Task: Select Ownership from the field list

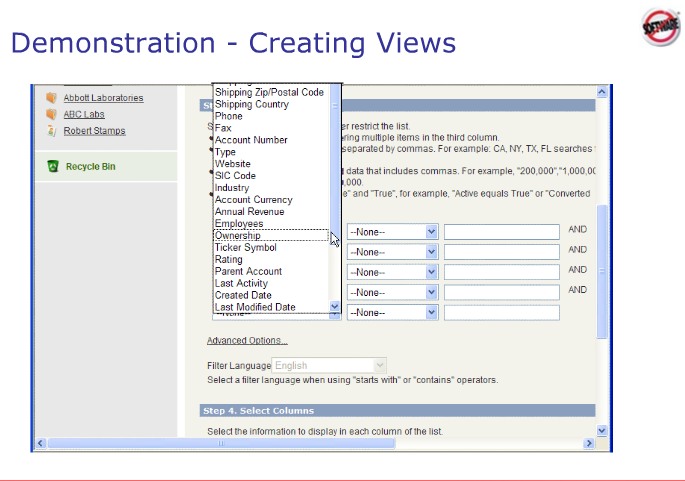Action: [238, 236]
